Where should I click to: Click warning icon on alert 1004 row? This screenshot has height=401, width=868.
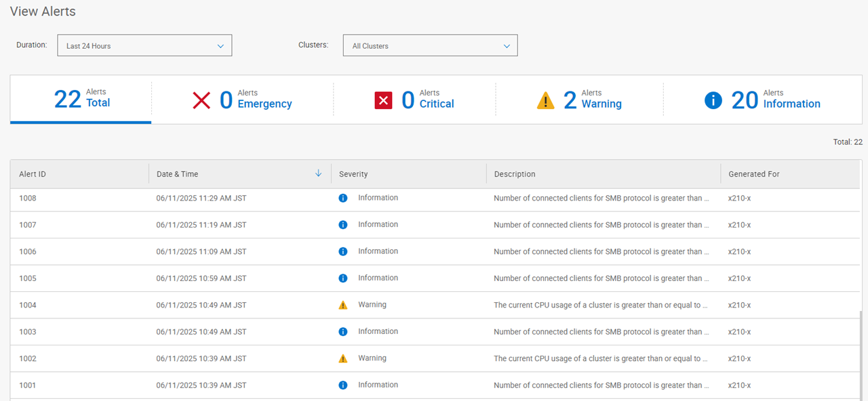(x=343, y=305)
